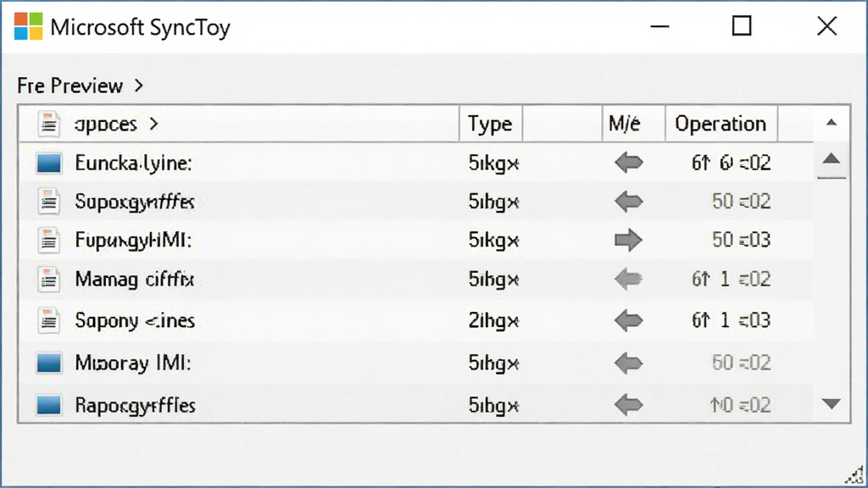Select the Sapony <.ines file name

[135, 320]
